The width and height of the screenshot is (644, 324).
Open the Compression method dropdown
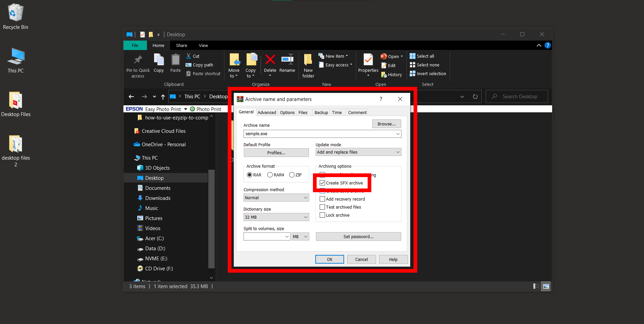click(x=306, y=198)
